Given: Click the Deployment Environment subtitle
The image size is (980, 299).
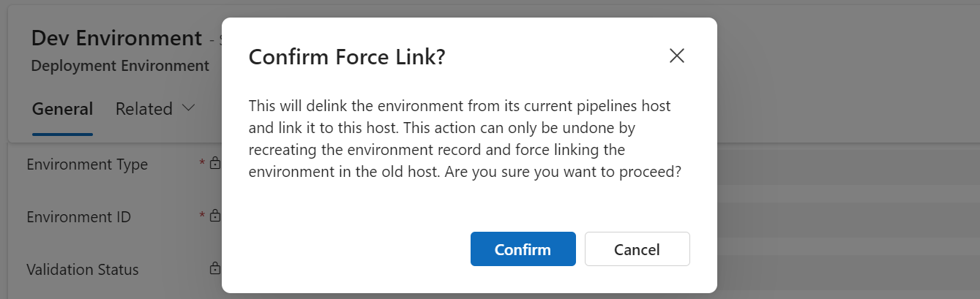Looking at the screenshot, I should click(120, 66).
